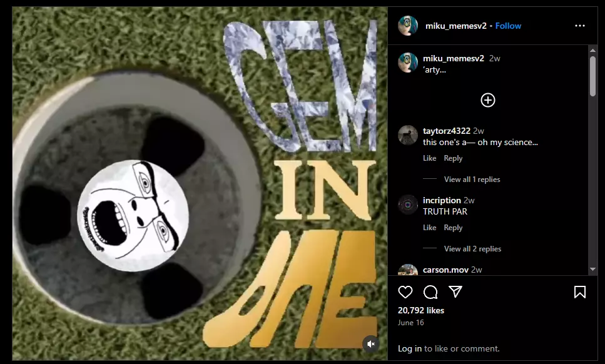Image resolution: width=605 pixels, height=364 pixels.
Task: Click the comments scroll up arrow
Action: point(592,51)
